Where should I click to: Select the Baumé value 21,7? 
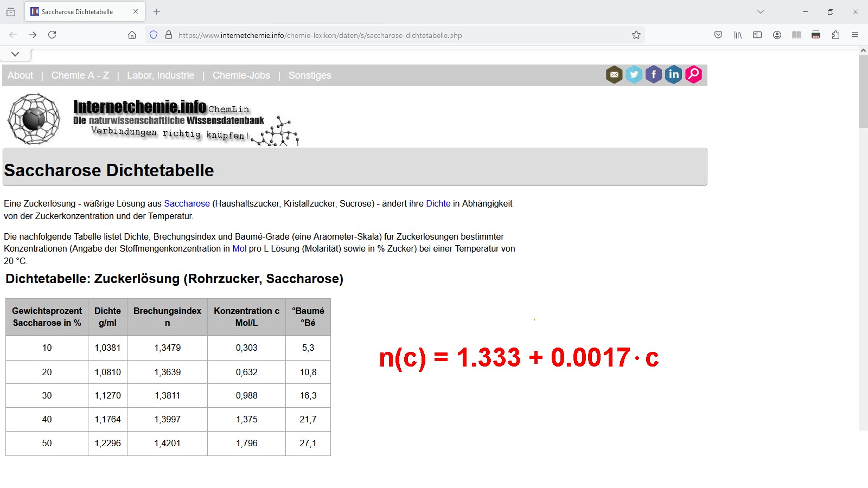point(308,419)
